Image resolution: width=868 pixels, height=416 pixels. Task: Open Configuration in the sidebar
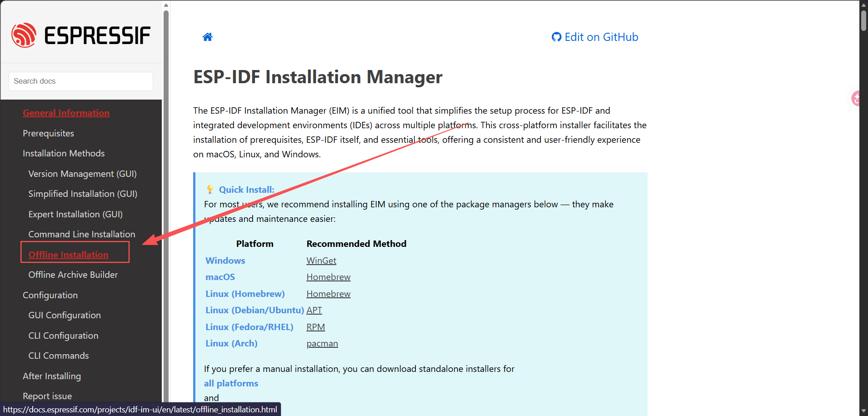click(x=50, y=295)
